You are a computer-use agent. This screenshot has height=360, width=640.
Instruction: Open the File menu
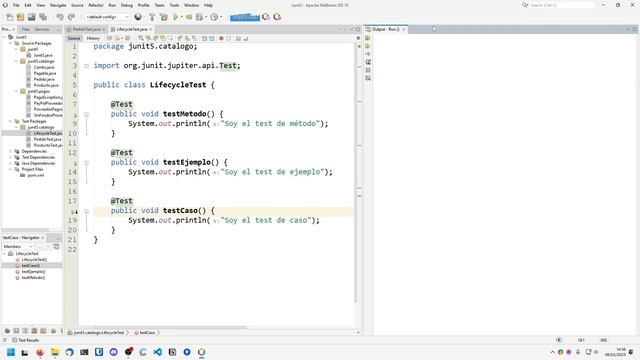click(x=16, y=5)
